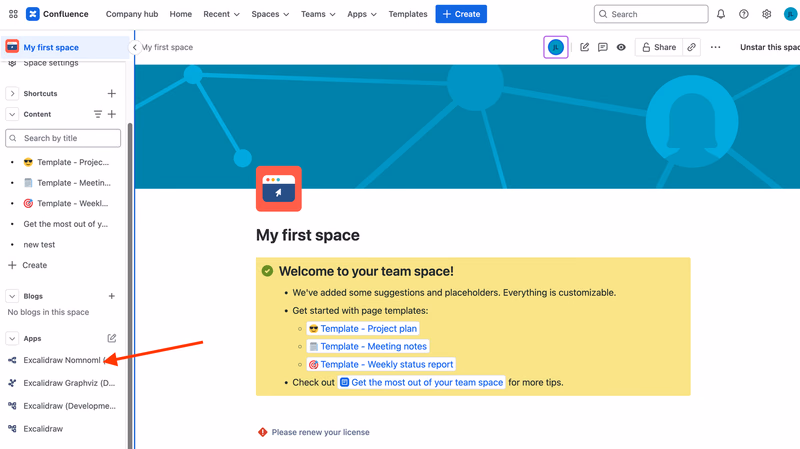This screenshot has width=800, height=449.
Task: Open Excalidraw (Development) app
Action: point(61,406)
